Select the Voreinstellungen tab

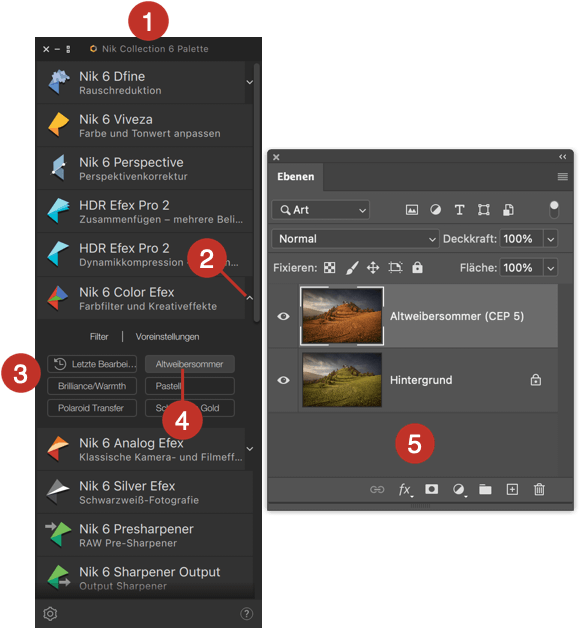167,337
